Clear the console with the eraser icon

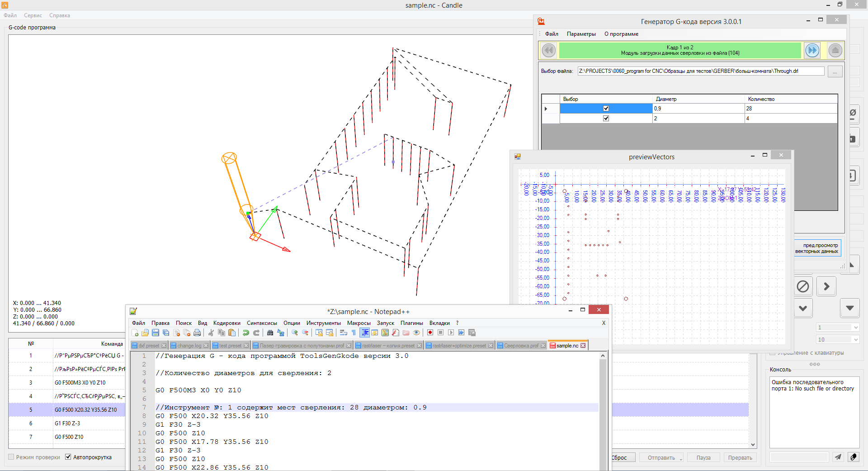pos(853,457)
